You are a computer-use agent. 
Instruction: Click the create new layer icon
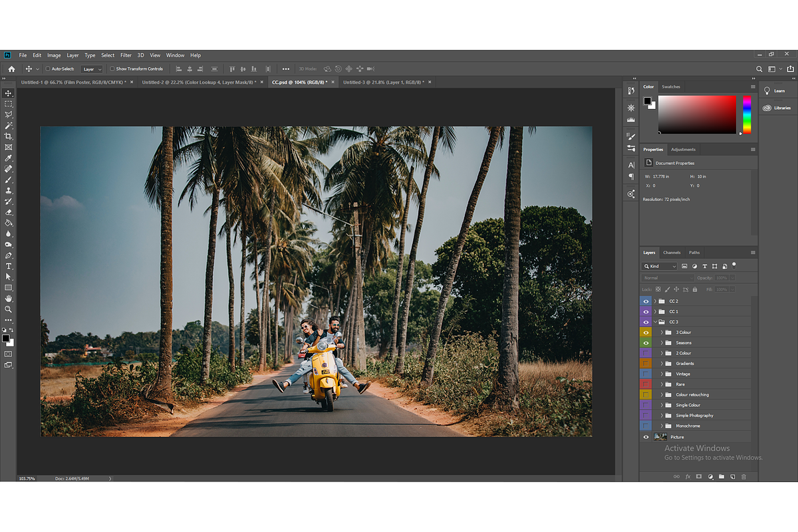[732, 476]
